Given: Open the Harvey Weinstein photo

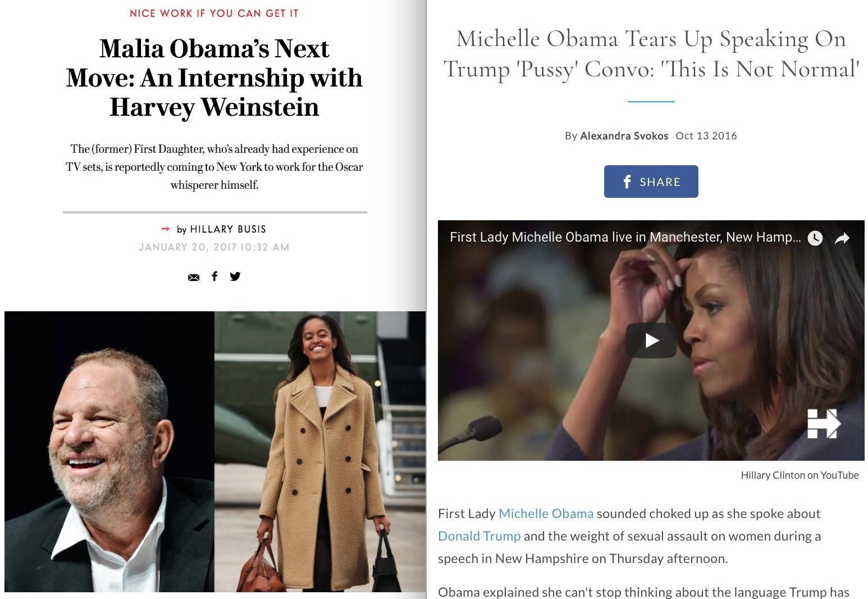Looking at the screenshot, I should (x=109, y=451).
